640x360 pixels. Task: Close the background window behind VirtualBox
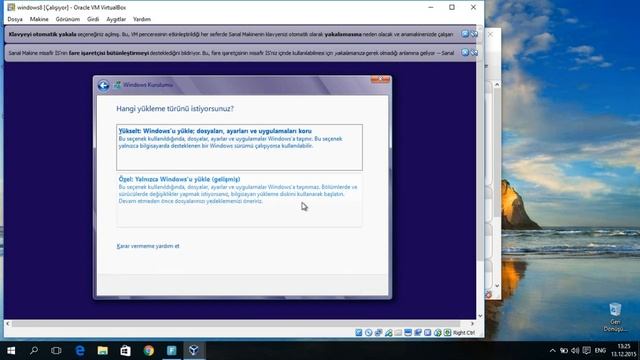pos(491,34)
